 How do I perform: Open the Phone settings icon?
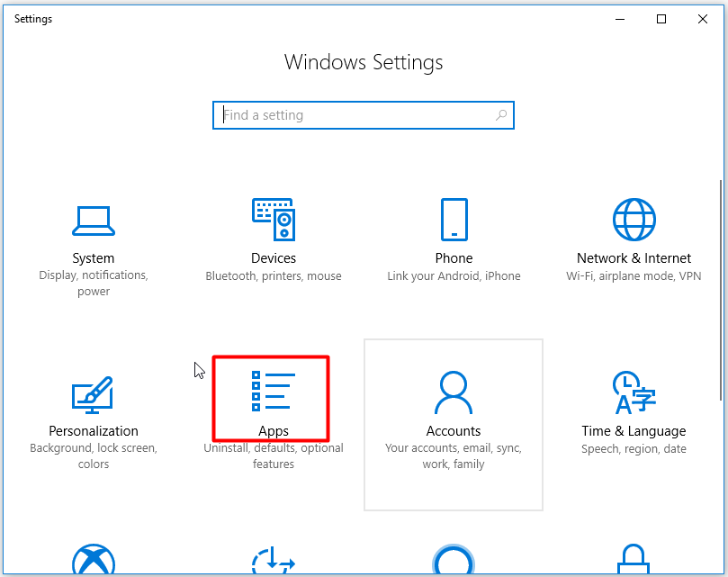pos(454,220)
